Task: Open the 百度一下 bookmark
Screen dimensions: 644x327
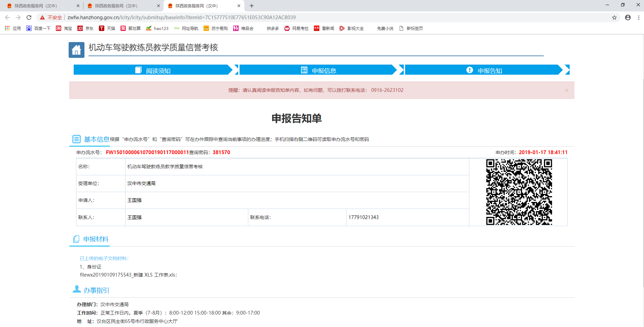Action: [38, 29]
